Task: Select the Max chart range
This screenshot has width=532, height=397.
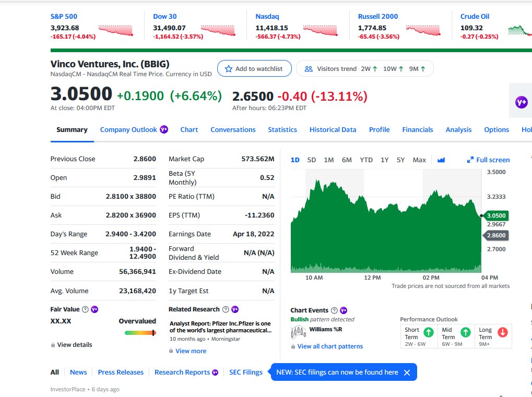Action: 419,160
